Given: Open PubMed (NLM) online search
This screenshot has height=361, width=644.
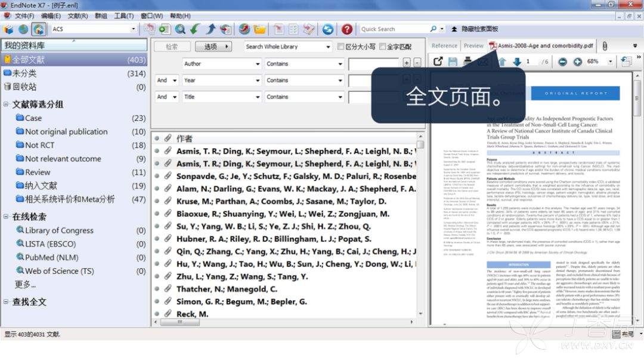Looking at the screenshot, I should pos(52,257).
